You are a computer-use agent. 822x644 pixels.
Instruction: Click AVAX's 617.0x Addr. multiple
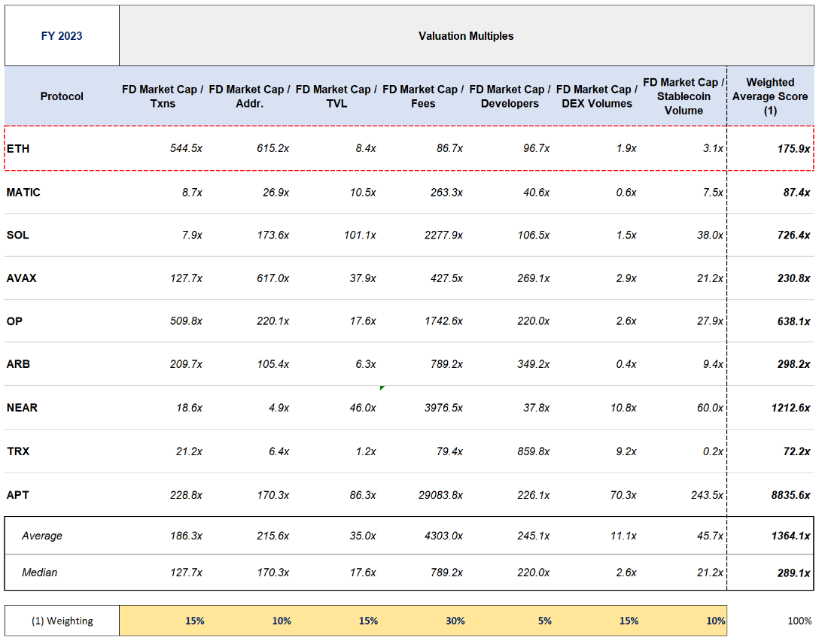click(272, 278)
